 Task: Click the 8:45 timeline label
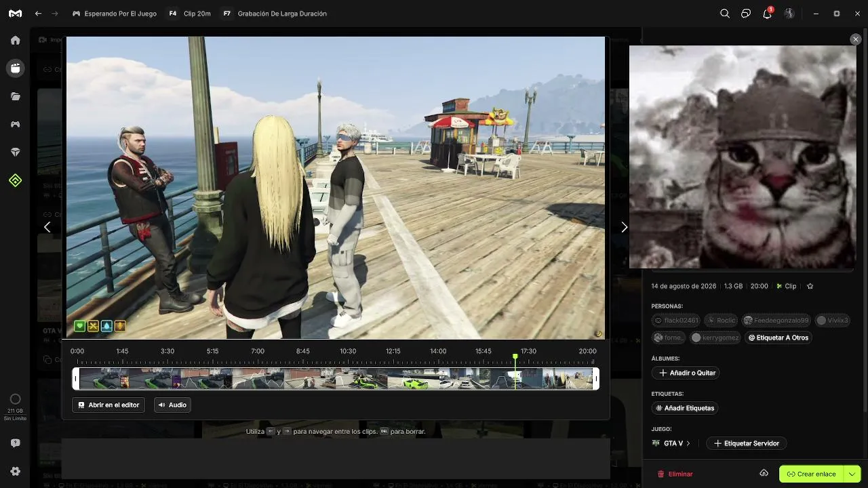[x=303, y=351]
